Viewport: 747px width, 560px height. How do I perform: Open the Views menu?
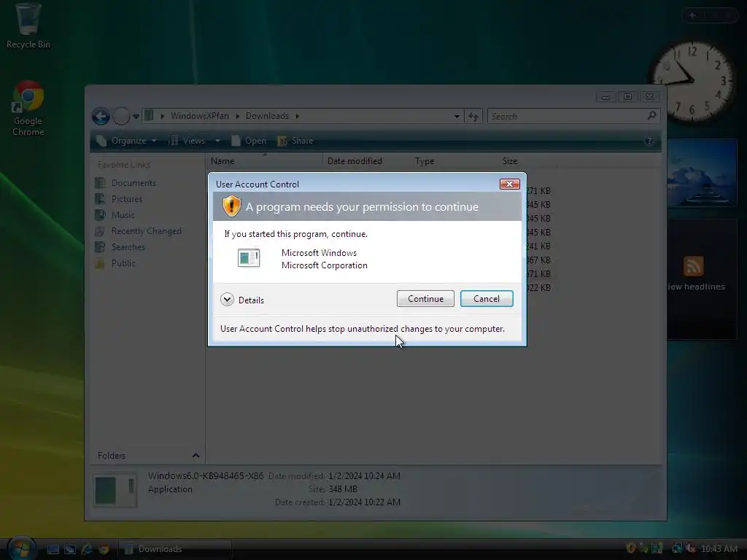188,141
